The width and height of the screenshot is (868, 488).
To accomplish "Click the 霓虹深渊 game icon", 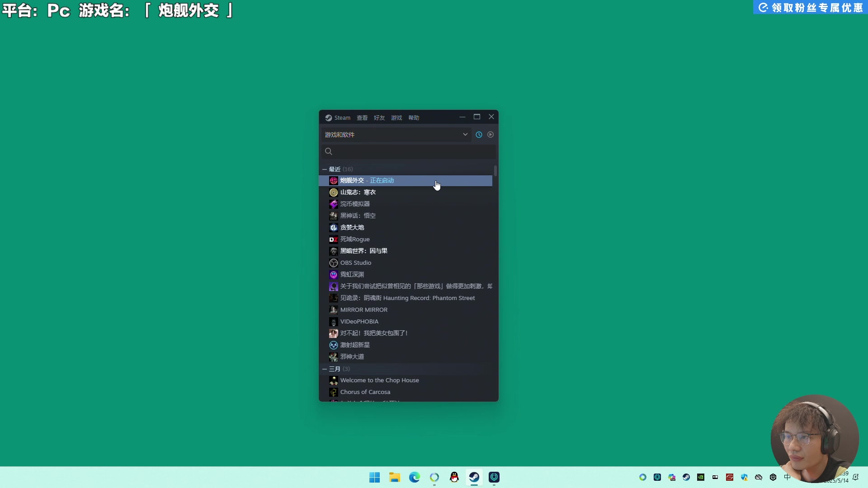I will [334, 275].
